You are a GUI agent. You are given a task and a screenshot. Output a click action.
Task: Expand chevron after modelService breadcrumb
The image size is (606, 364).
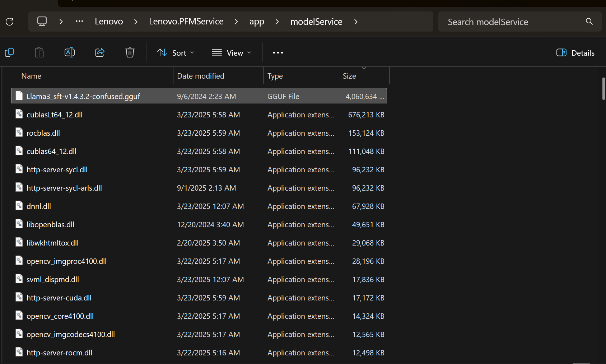tap(356, 22)
